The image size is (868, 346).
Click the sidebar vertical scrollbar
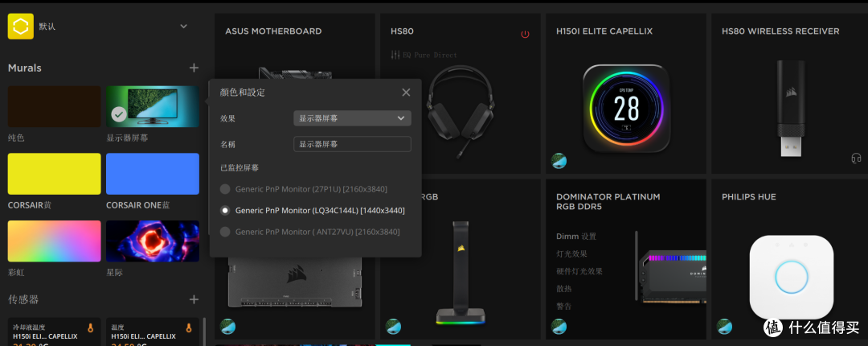(205, 331)
